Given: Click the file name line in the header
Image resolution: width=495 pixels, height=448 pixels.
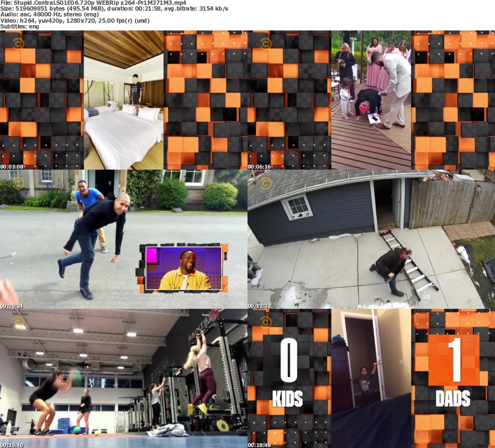Looking at the screenshot, I should coord(93,3).
